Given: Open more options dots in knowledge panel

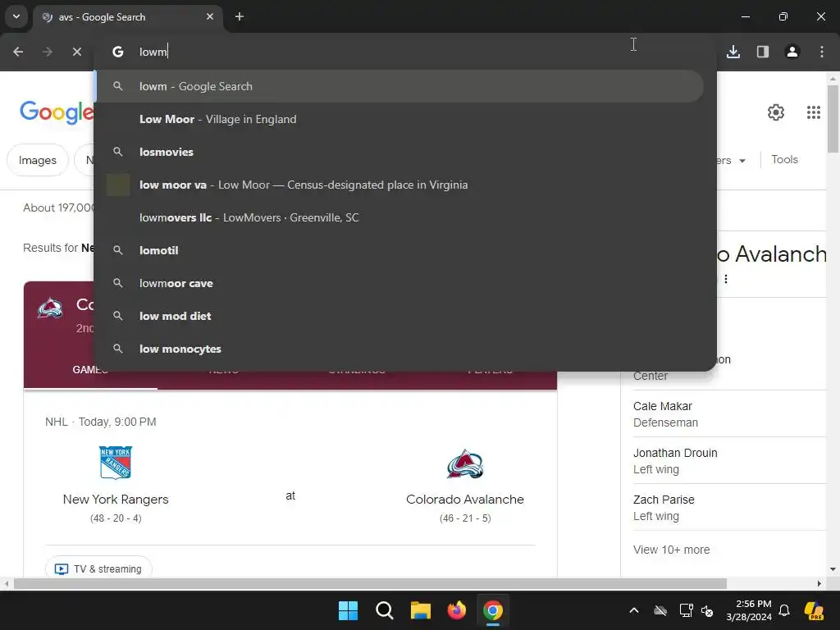Looking at the screenshot, I should 726,279.
